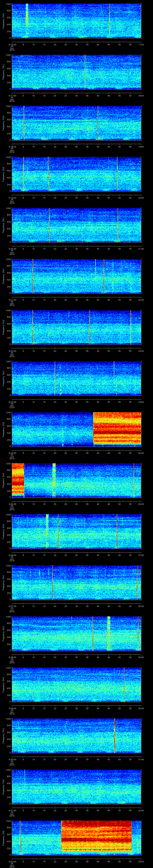Screen dimensions: 153x868
Task: Select the spectrogram panel starting at 9:21:00
Action: (77, 276)
